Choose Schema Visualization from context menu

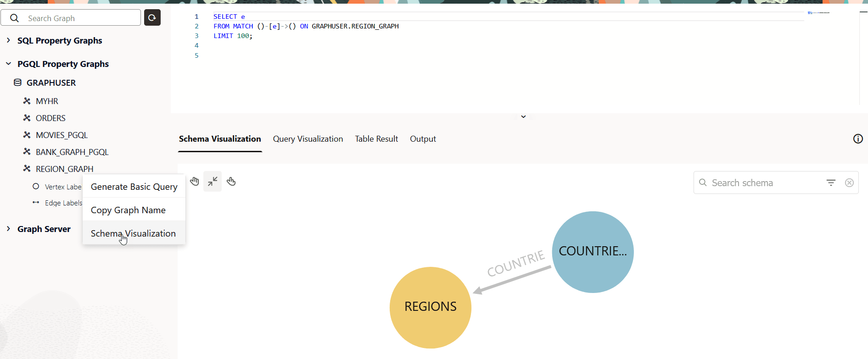tap(134, 233)
